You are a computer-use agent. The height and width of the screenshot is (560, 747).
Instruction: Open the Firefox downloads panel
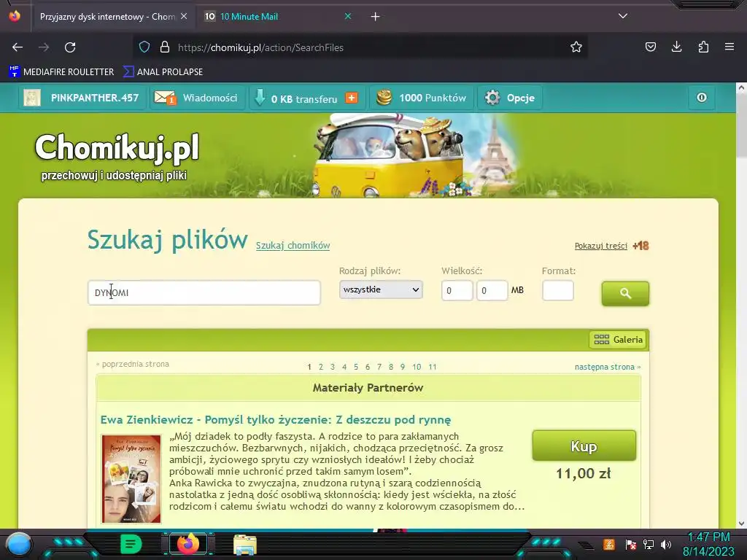pyautogui.click(x=676, y=47)
